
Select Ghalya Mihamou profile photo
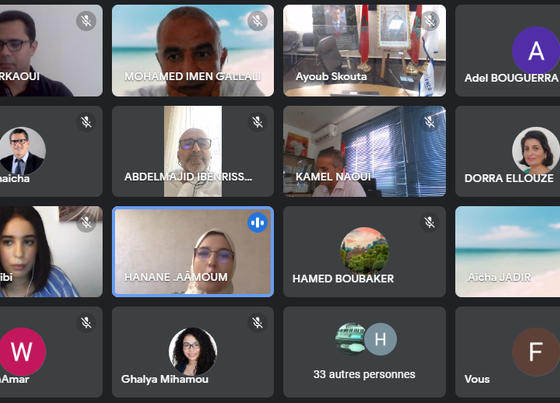point(193,352)
